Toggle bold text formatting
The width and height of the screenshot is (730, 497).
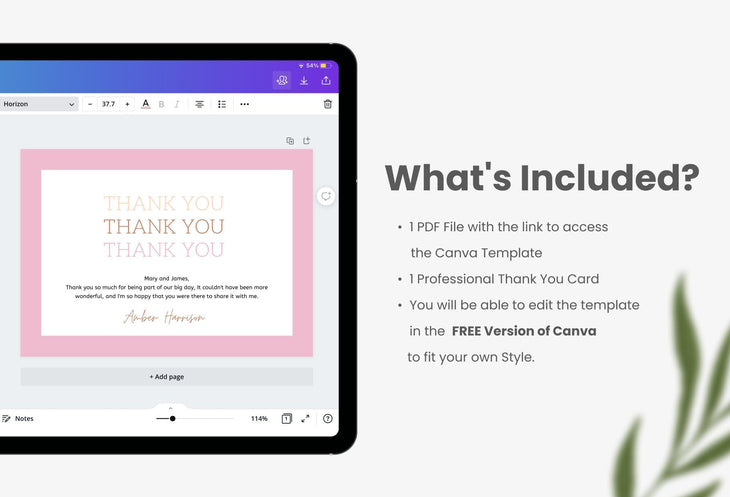[x=162, y=104]
